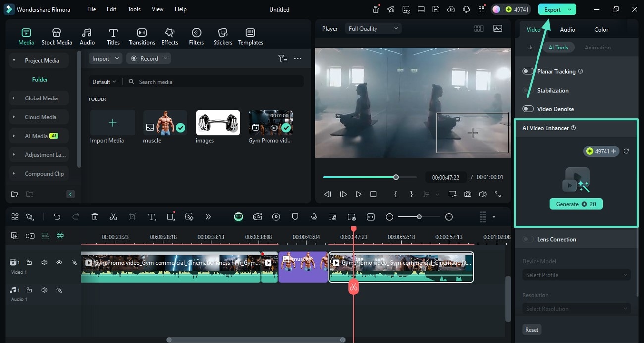Turn on Video Denoise switch
This screenshot has height=343, width=644.
(528, 109)
